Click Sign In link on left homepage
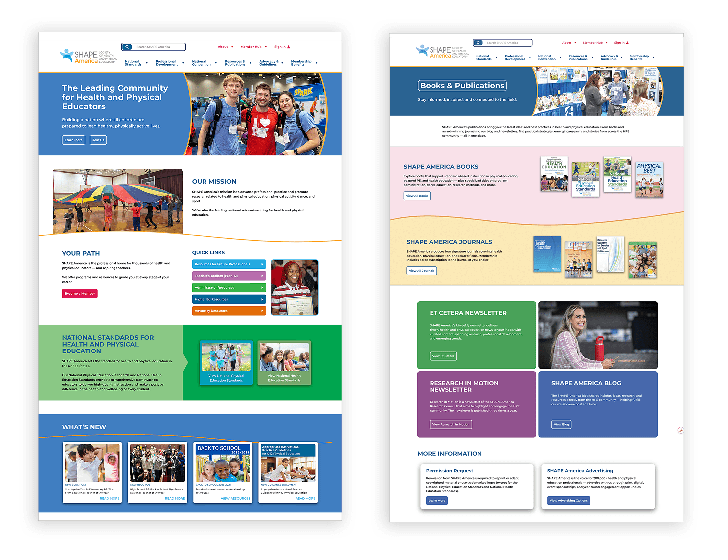This screenshot has height=560, width=728. pos(280,47)
